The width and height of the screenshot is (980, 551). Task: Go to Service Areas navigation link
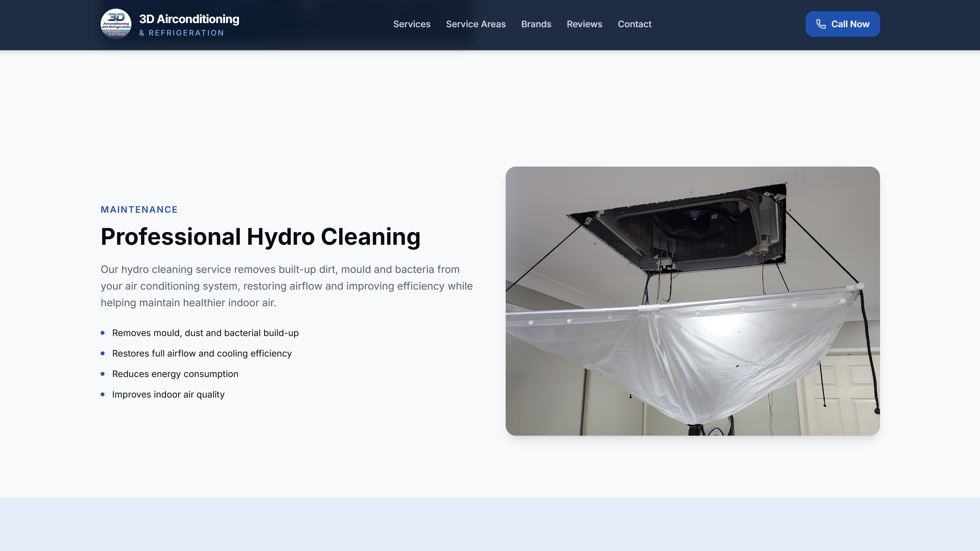476,24
